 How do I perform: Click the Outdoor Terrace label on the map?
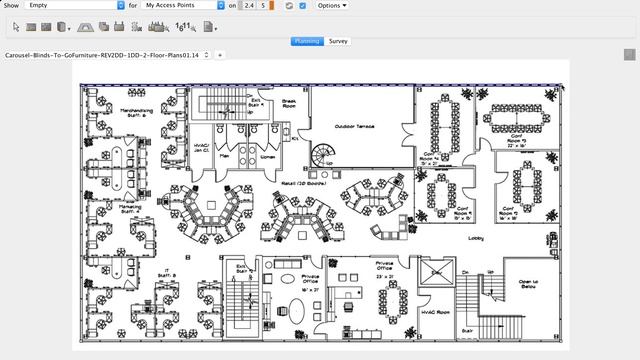click(354, 127)
